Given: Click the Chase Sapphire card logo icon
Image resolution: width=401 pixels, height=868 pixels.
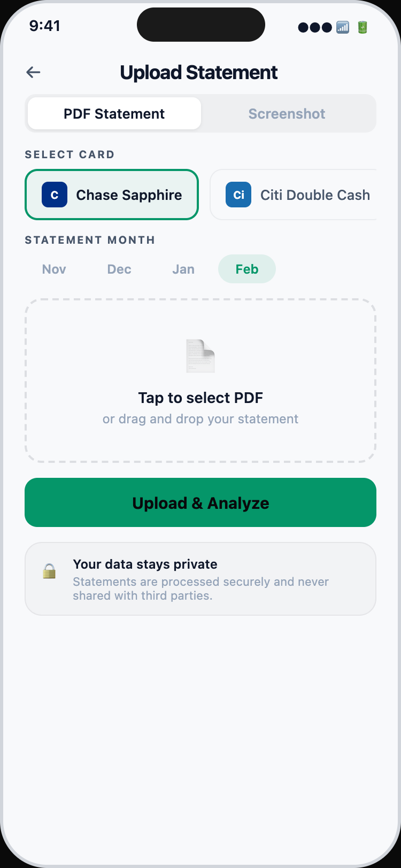Looking at the screenshot, I should 55,195.
